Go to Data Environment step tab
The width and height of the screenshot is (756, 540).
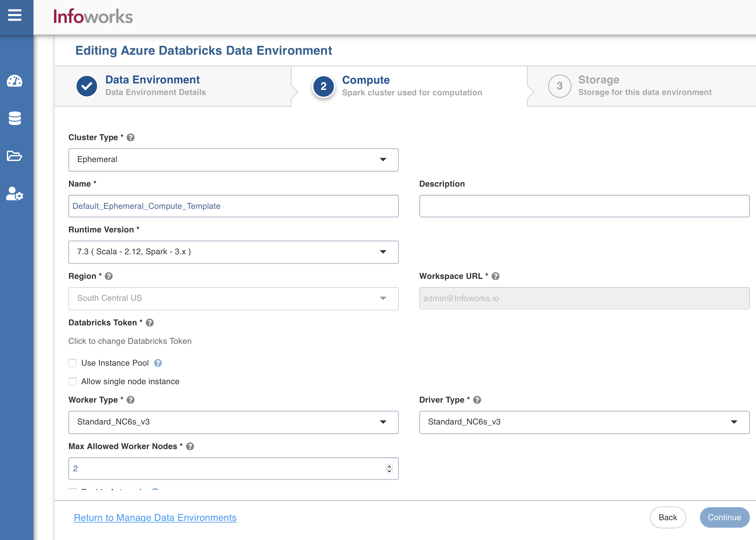(x=152, y=85)
